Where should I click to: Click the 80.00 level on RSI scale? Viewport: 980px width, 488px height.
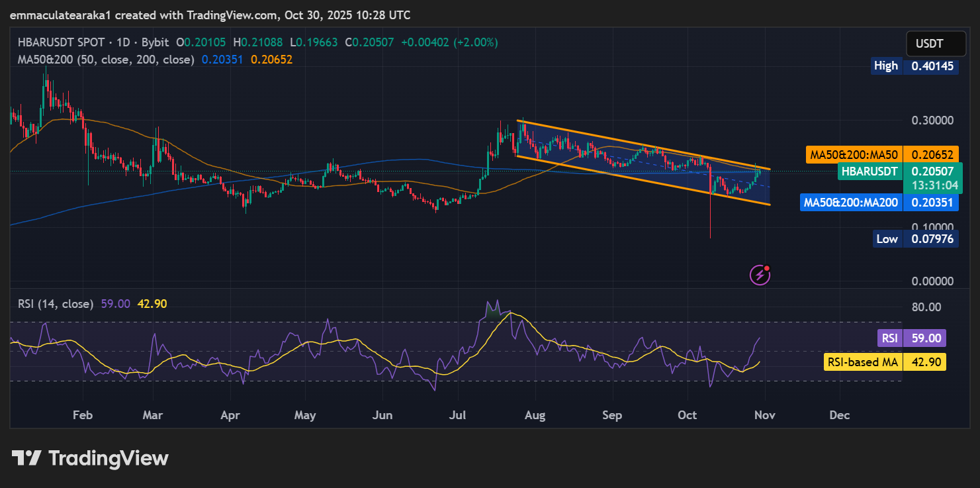tap(926, 307)
